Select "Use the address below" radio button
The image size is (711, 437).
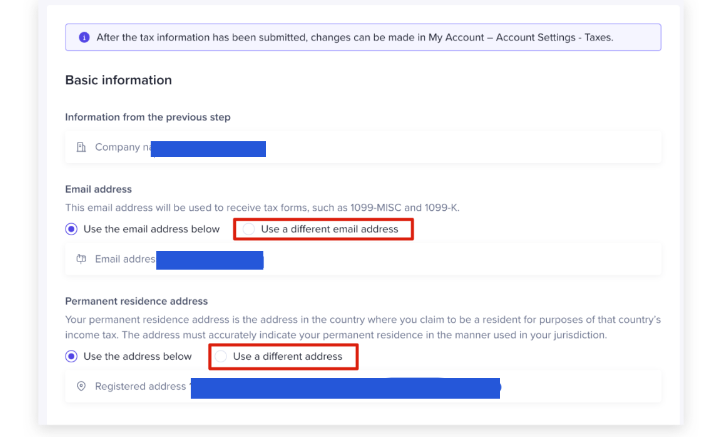(x=71, y=356)
